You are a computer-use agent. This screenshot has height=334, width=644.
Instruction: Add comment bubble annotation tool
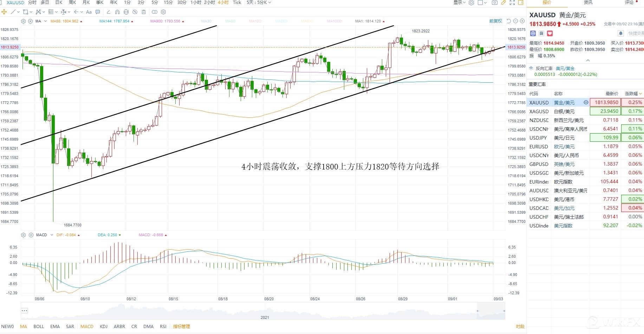click(x=98, y=12)
